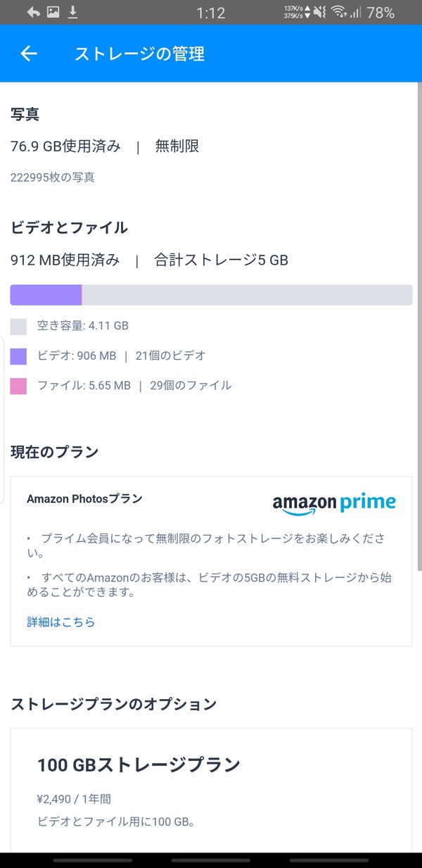Tap the back arrow in the header
Image resolution: width=422 pixels, height=868 pixels.
click(x=28, y=54)
